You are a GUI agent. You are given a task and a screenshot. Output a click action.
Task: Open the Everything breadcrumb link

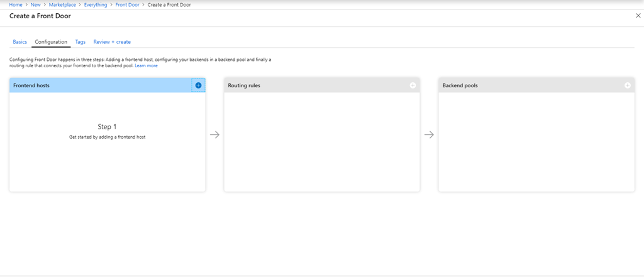coord(96,5)
